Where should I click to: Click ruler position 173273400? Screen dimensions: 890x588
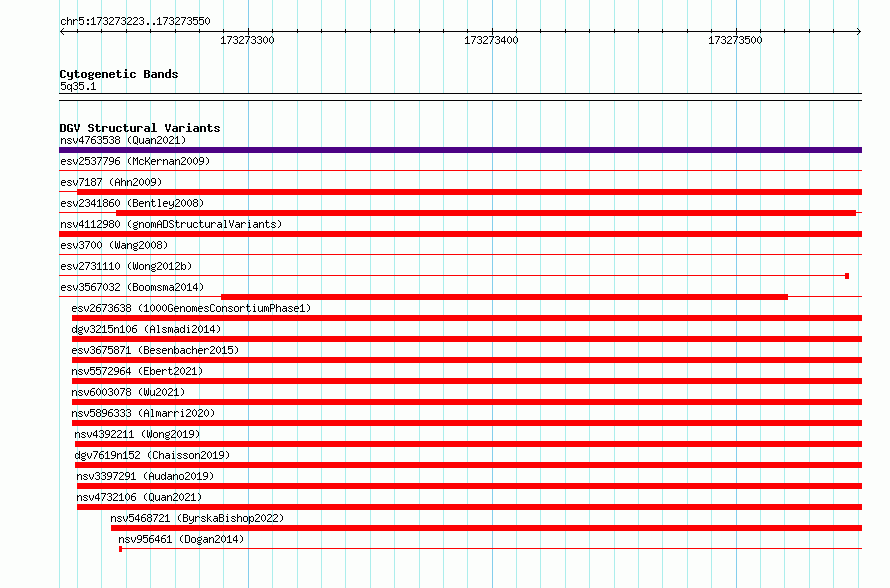pyautogui.click(x=491, y=40)
